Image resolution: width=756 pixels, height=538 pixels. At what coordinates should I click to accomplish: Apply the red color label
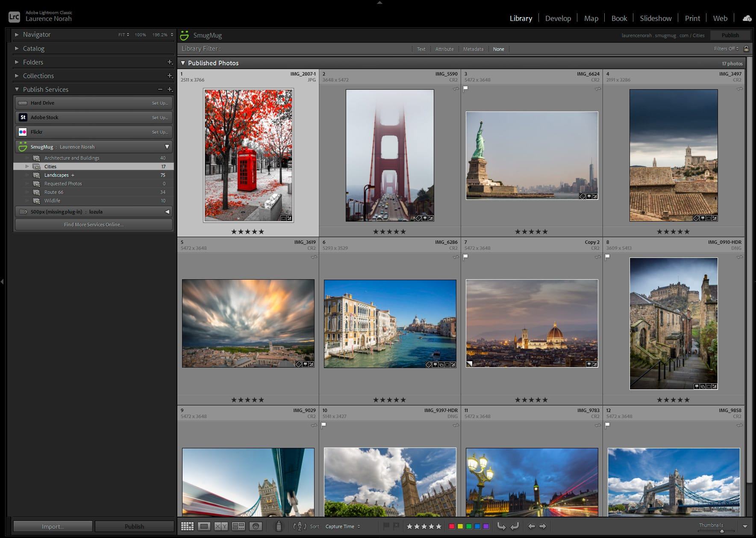point(452,526)
